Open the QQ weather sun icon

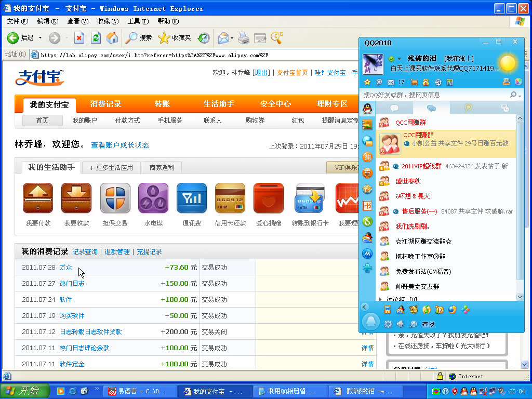[507, 63]
